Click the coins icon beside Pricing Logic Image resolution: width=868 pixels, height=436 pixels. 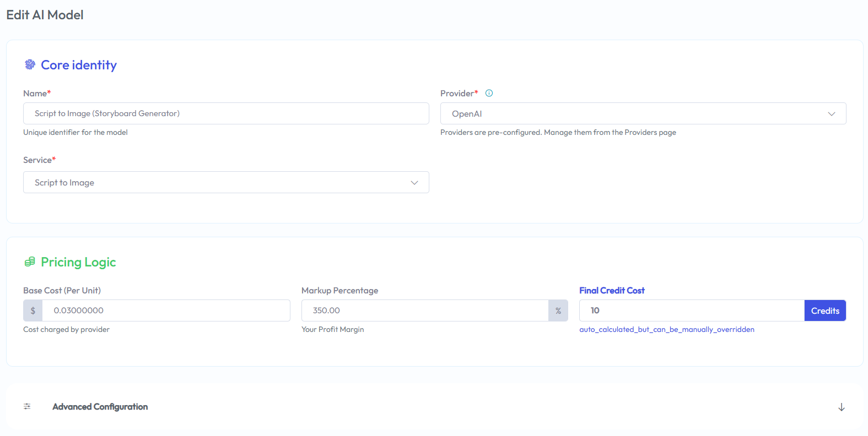coord(30,262)
